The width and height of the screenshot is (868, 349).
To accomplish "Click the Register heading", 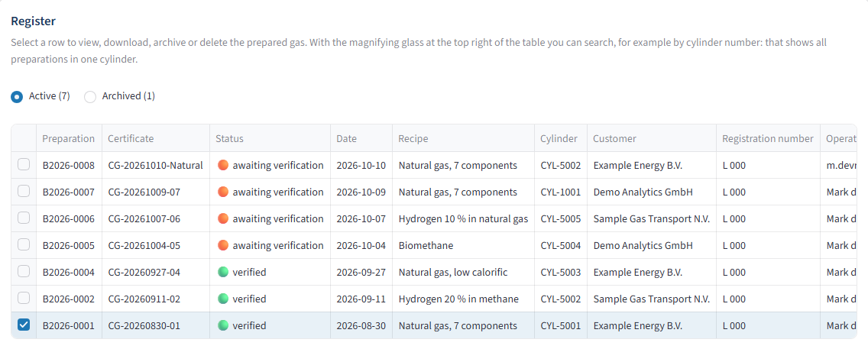I will point(33,21).
